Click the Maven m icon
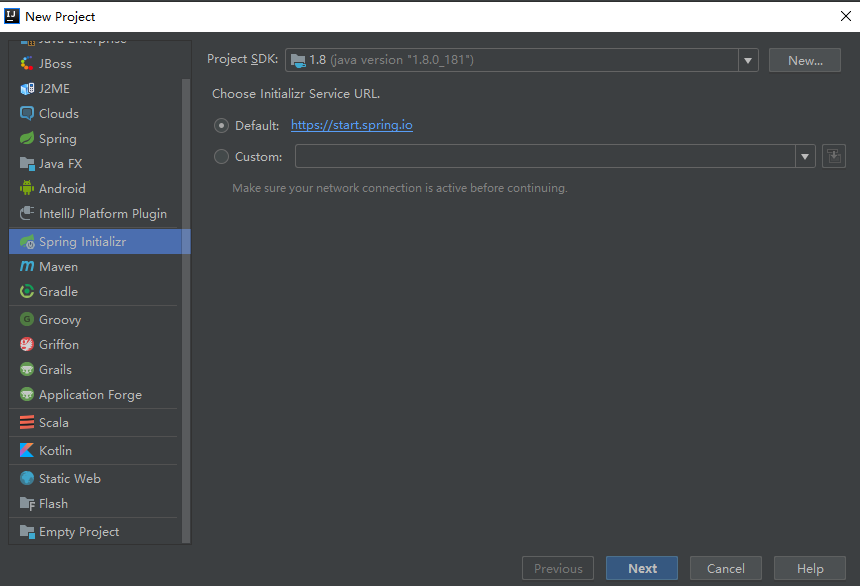This screenshot has height=586, width=860. pos(26,267)
